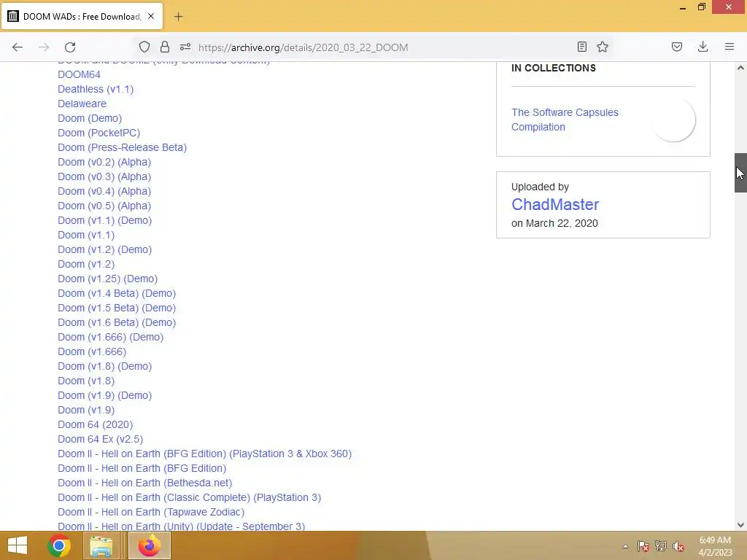Open Doom (v1.25) (Demo) link

pos(107,279)
